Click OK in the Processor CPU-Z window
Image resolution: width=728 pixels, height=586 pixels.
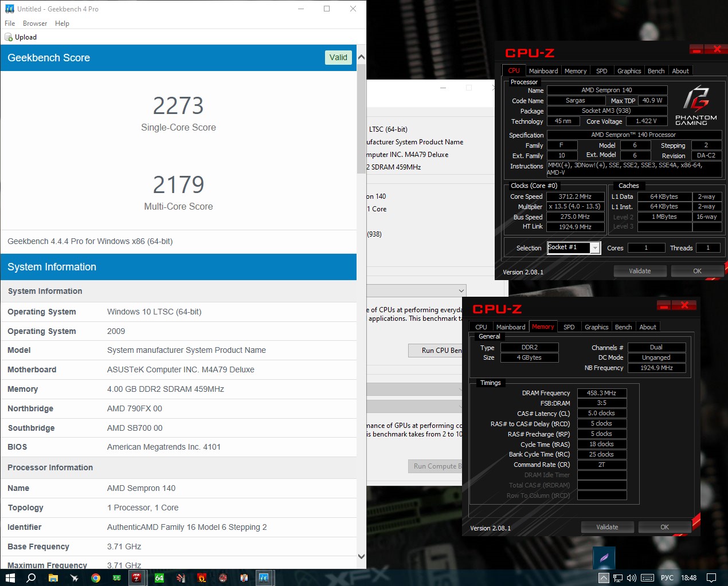point(697,271)
